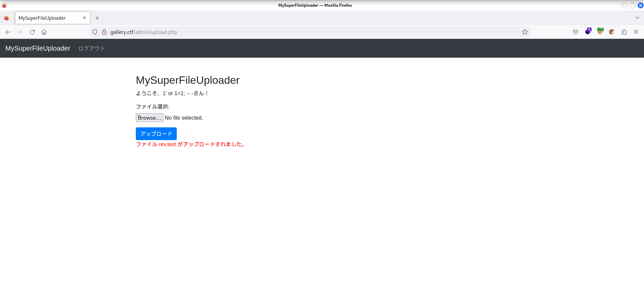Select the MySuperFileUploader tab

tap(53, 18)
